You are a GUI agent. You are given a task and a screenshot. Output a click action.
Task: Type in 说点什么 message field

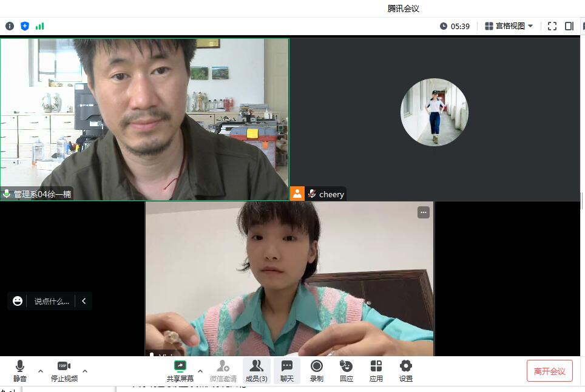point(51,301)
